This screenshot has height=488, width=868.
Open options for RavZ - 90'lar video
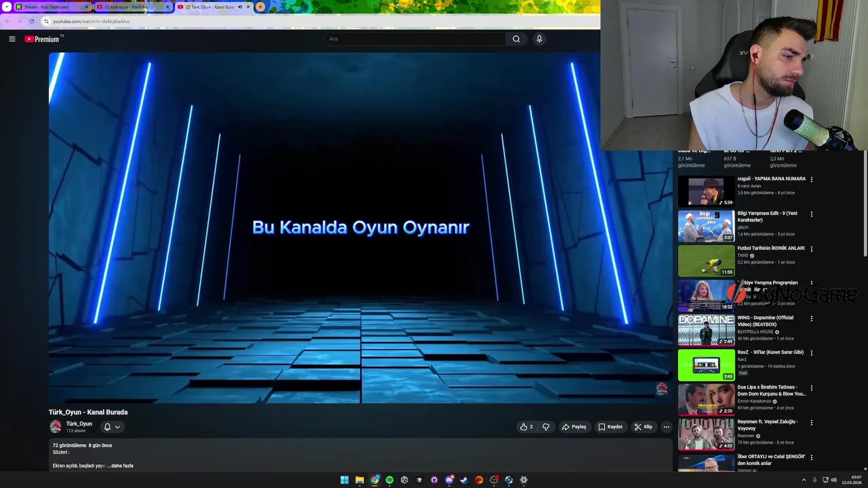click(812, 353)
